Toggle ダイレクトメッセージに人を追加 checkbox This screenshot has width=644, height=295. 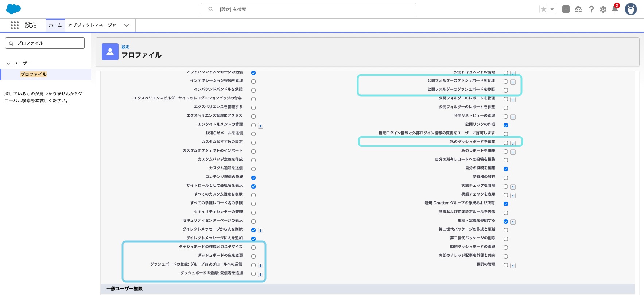253,239
